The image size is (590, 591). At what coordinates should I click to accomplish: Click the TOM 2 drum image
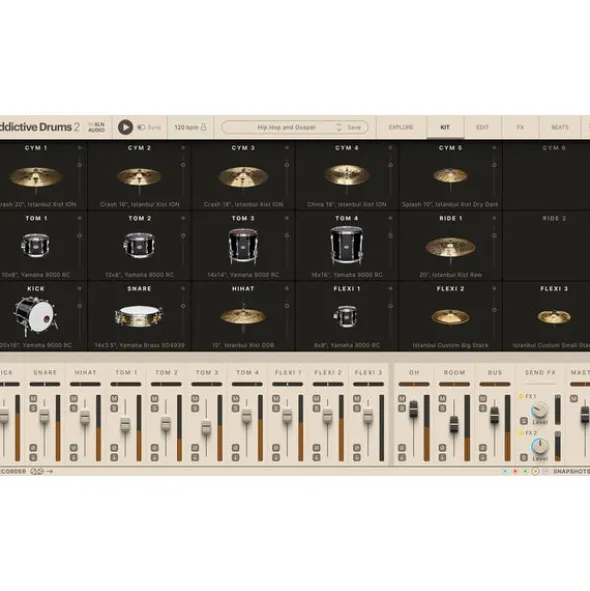(x=139, y=245)
